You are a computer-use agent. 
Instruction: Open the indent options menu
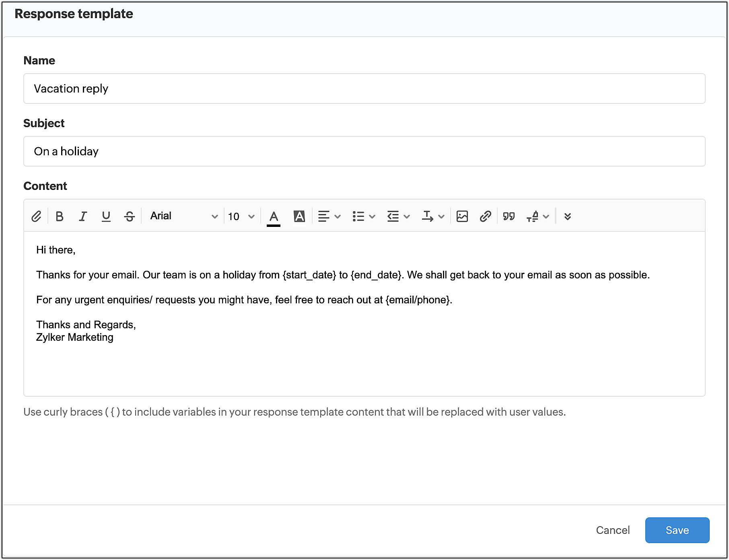(x=398, y=216)
